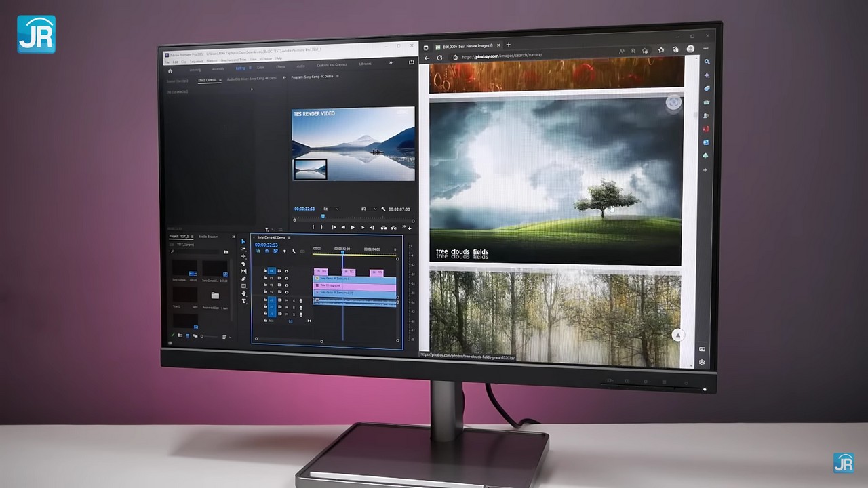
Task: Step forward one frame in Program Monitor
Action: click(x=362, y=228)
